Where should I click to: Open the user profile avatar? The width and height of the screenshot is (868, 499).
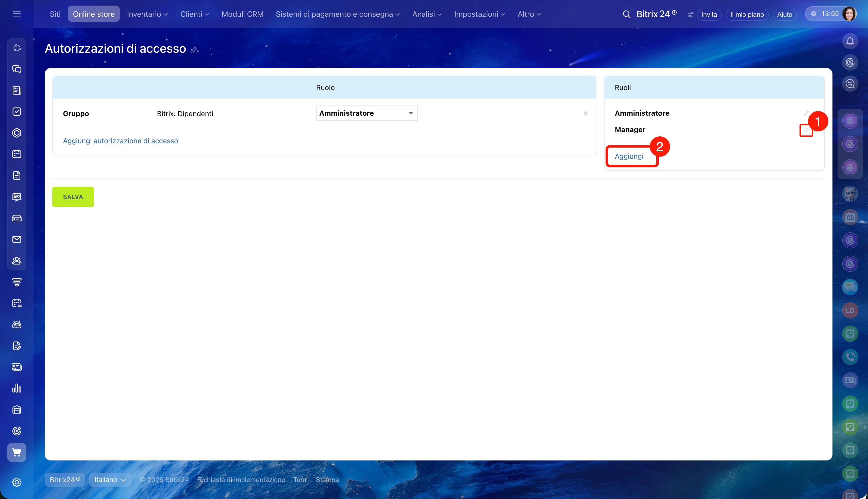[849, 14]
